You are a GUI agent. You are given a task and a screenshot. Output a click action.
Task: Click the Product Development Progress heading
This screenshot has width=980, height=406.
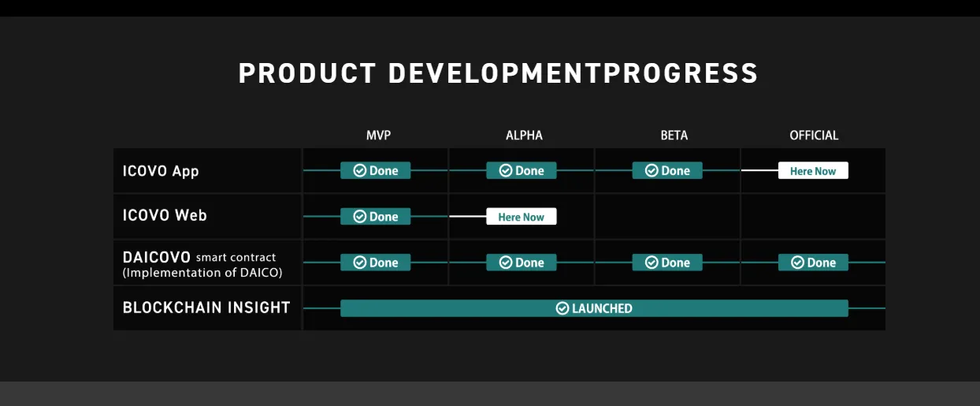[x=498, y=73]
